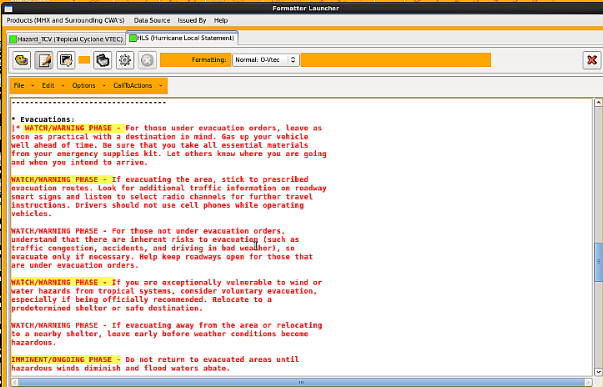The image size is (603, 387).
Task: Click line 'and when you intend to arrive.'
Action: point(80,162)
